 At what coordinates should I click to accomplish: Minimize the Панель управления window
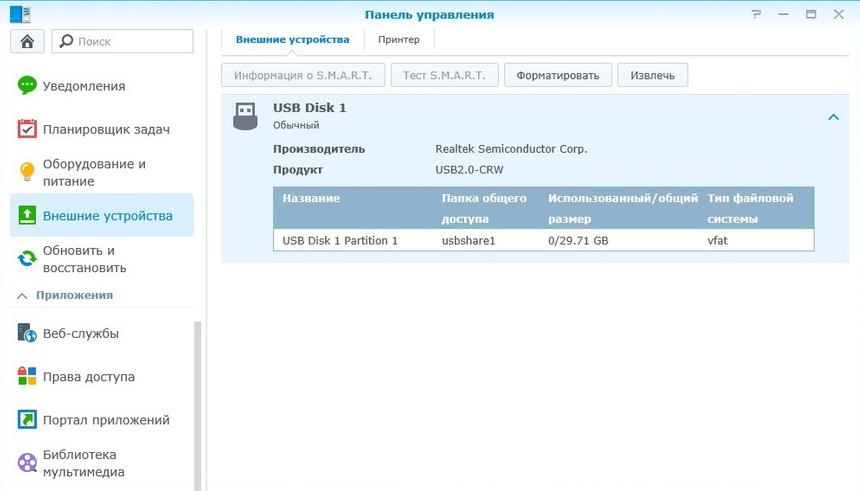click(x=784, y=14)
